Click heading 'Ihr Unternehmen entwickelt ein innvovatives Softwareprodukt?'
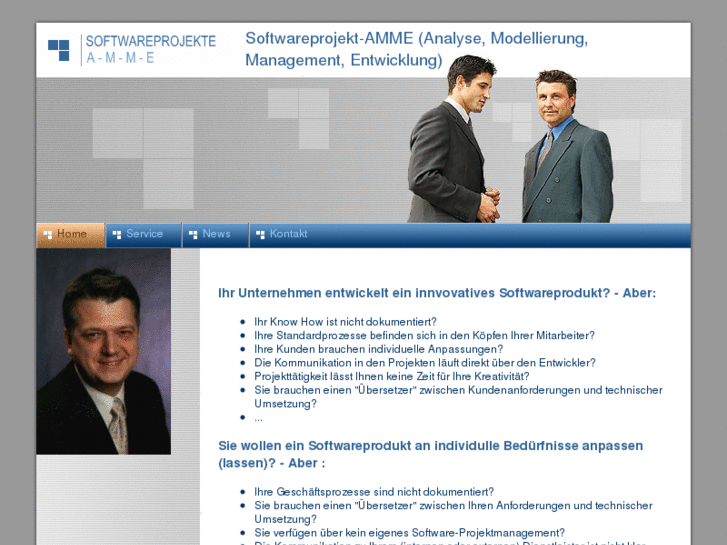 [437, 293]
